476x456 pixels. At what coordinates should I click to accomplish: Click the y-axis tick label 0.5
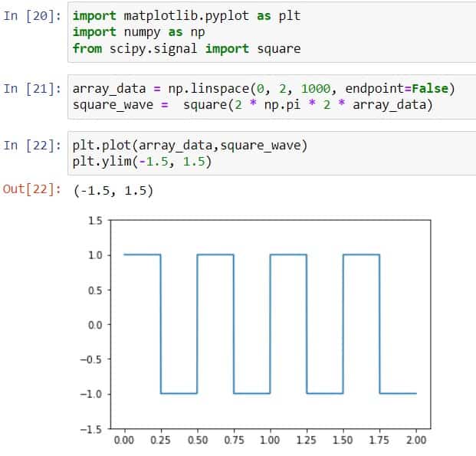pyautogui.click(x=95, y=290)
